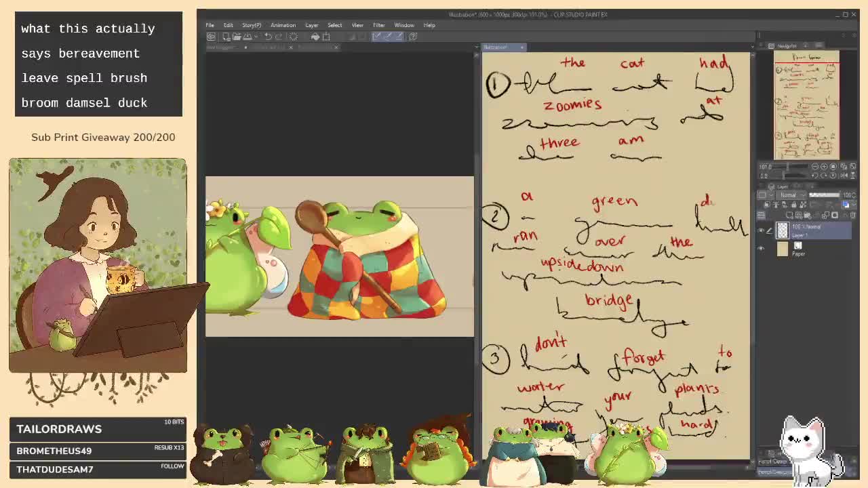Image resolution: width=868 pixels, height=488 pixels.
Task: Click Navigator zoom in icon
Action: point(824,167)
